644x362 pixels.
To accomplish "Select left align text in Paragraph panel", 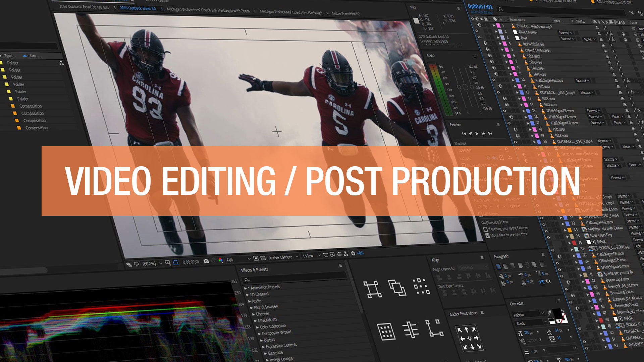I will pyautogui.click(x=498, y=267).
